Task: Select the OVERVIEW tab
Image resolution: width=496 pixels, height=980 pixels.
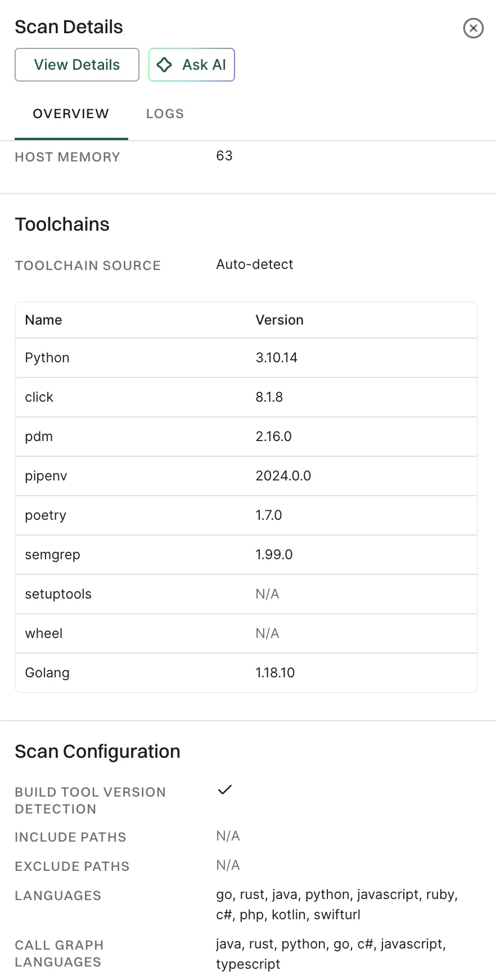Action: point(70,114)
